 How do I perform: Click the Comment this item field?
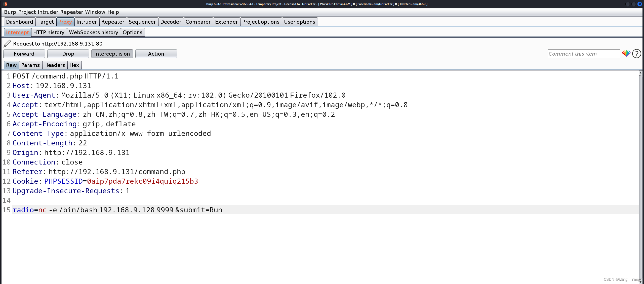(584, 54)
